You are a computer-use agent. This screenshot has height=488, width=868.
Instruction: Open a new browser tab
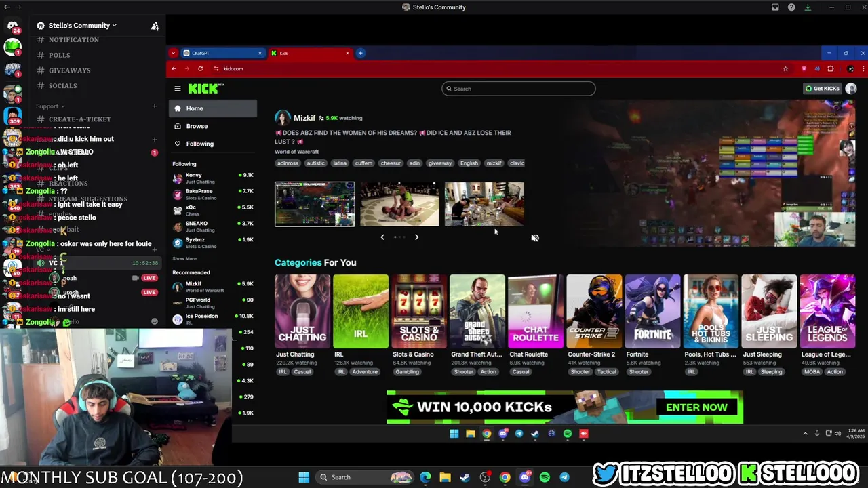click(361, 53)
